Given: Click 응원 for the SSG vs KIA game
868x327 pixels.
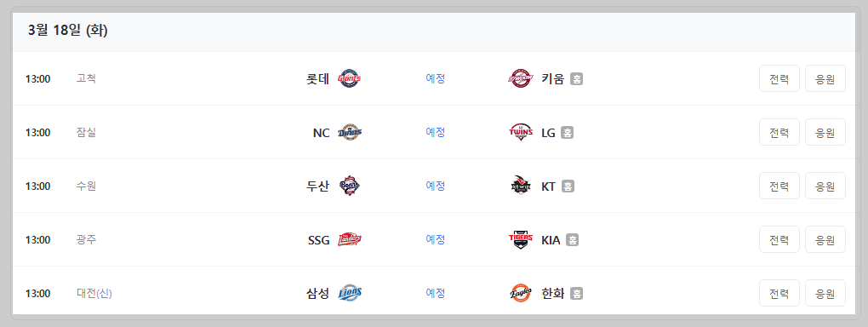Looking at the screenshot, I should pos(825,240).
